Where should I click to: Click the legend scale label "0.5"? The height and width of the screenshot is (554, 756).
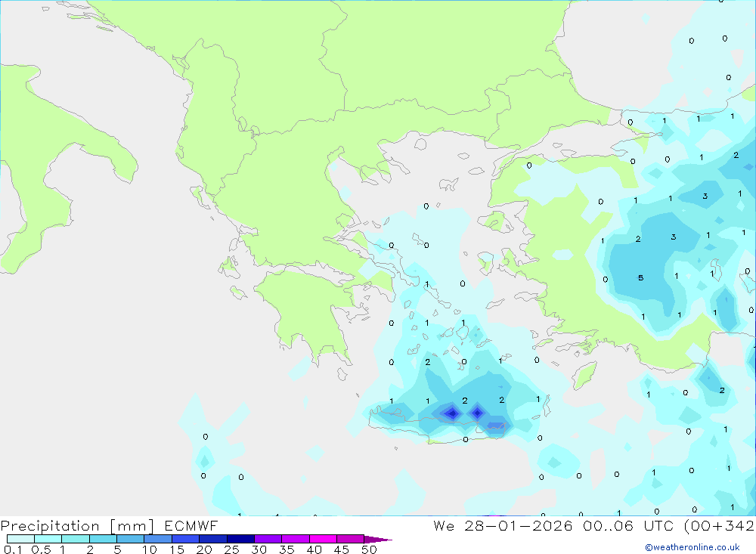[41, 549]
